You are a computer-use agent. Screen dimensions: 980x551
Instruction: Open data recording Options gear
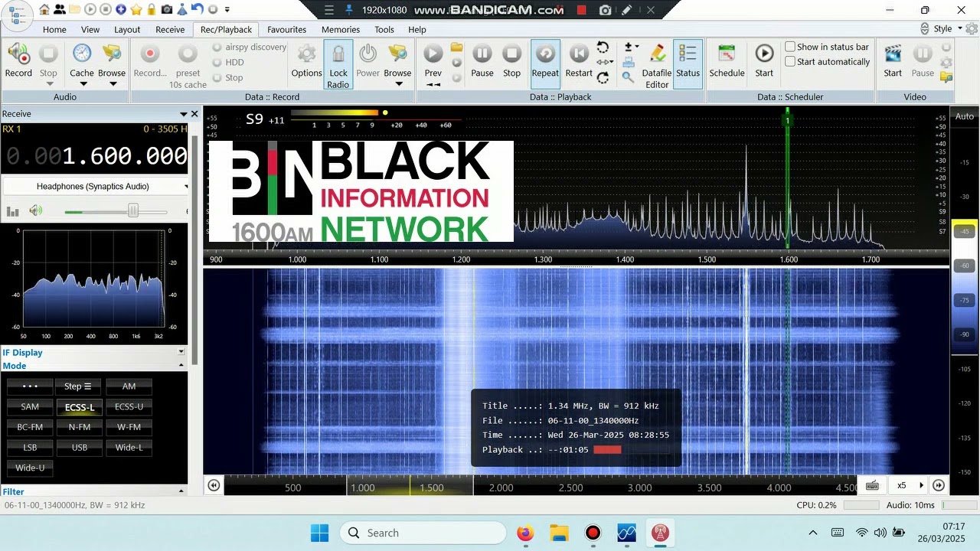pyautogui.click(x=306, y=60)
